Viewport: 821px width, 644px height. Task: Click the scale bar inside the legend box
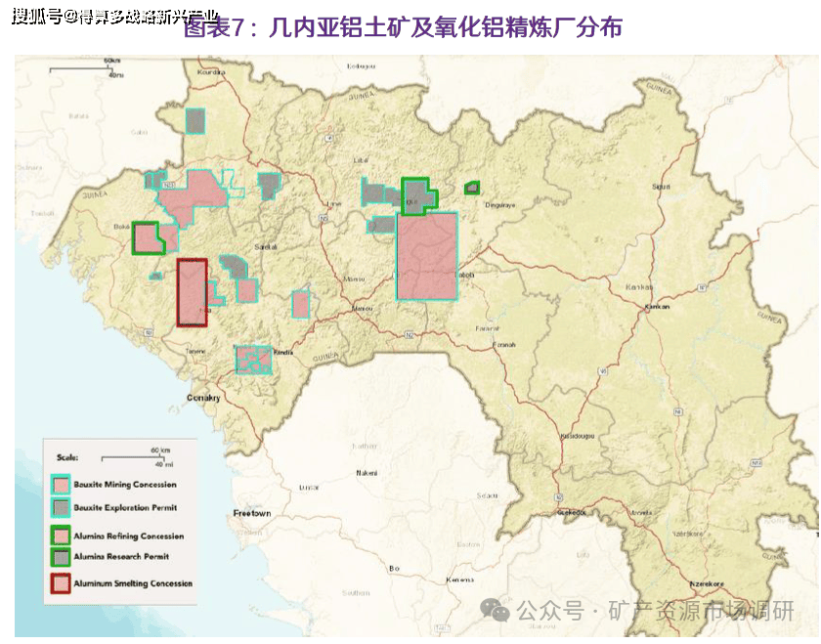[130, 457]
